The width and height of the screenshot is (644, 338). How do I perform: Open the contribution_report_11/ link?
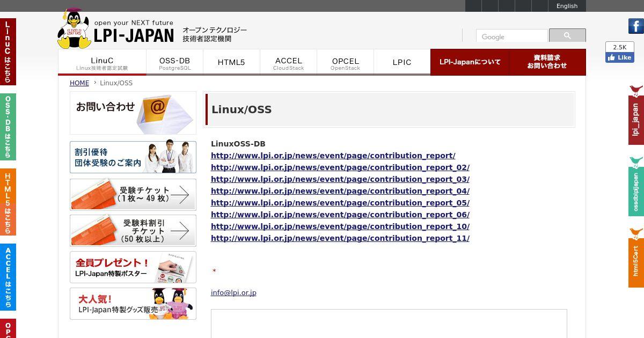pos(340,238)
